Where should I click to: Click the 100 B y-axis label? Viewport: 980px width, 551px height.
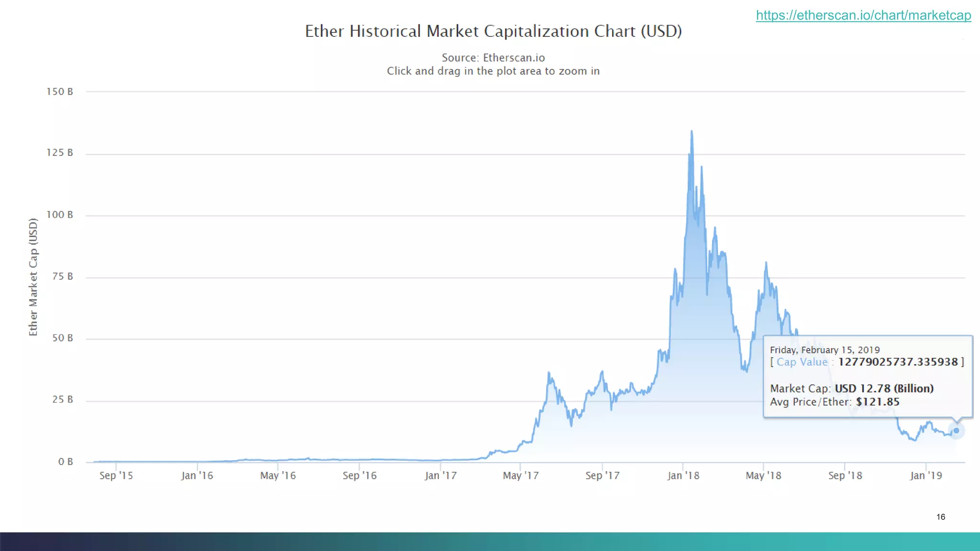[60, 215]
